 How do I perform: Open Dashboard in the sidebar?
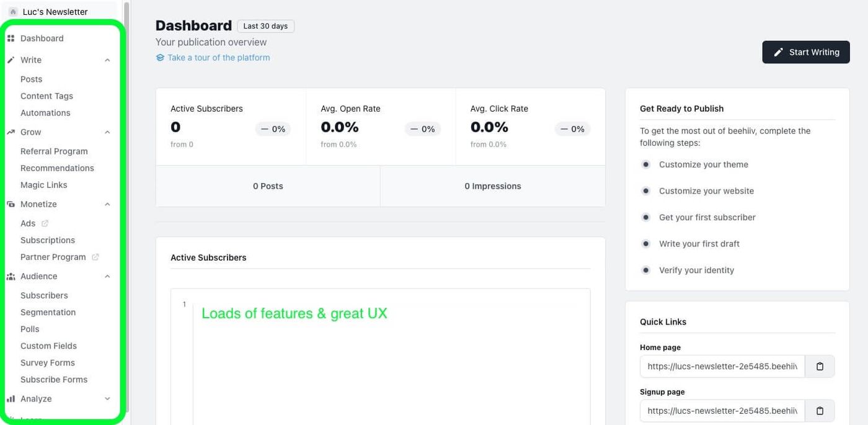coord(42,38)
